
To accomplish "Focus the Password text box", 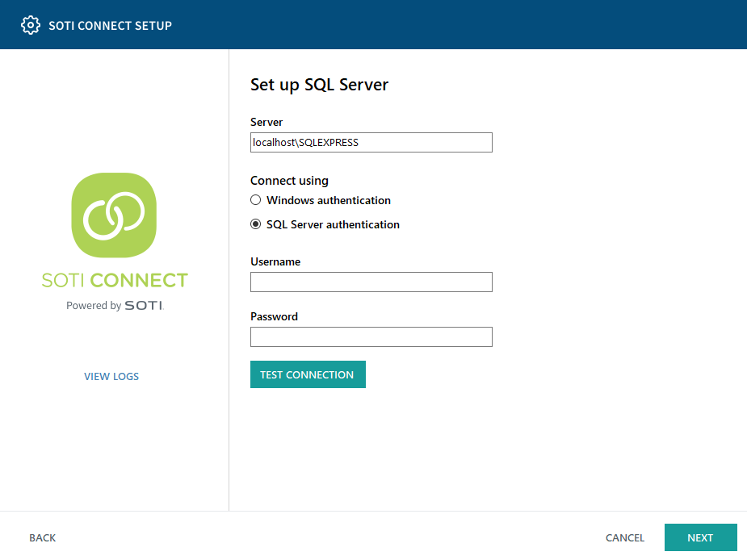I will pos(371,336).
